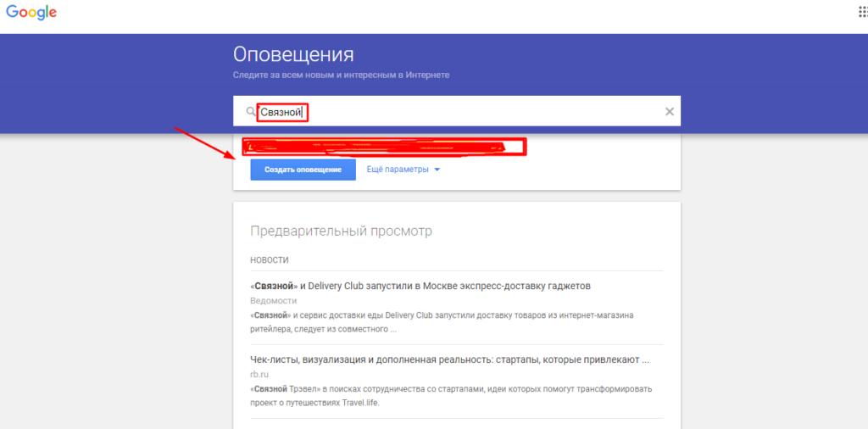Click the НОВОСТИ section label
Screen dimensions: 868x429
269,260
